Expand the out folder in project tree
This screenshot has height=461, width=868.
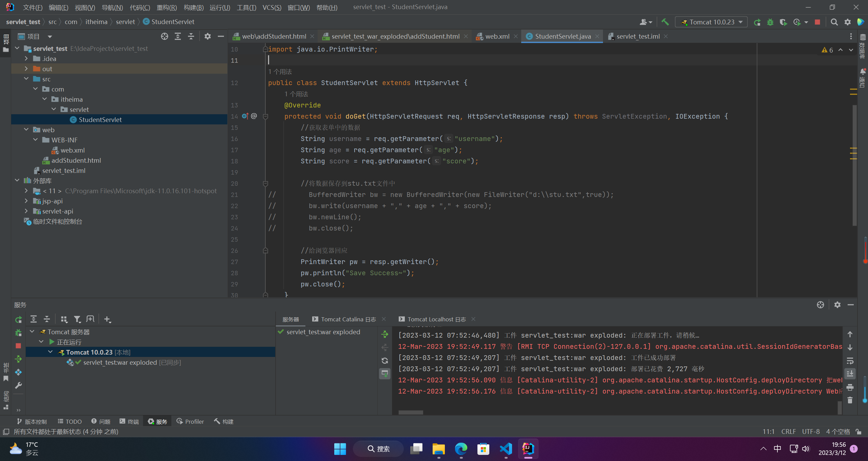(26, 69)
